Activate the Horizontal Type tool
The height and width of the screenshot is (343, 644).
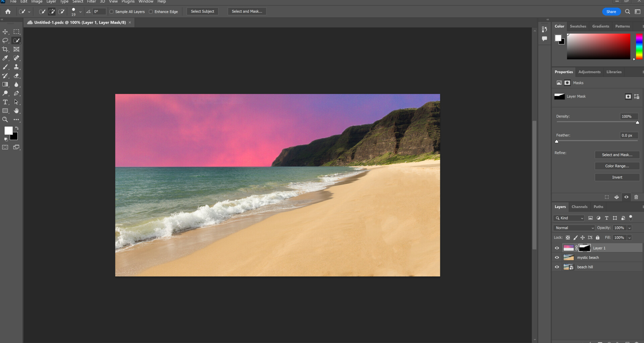tap(5, 102)
